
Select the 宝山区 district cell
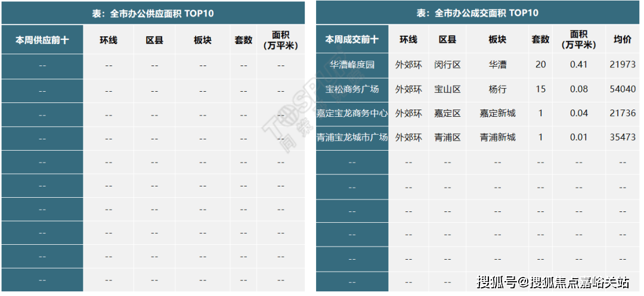[x=447, y=89]
